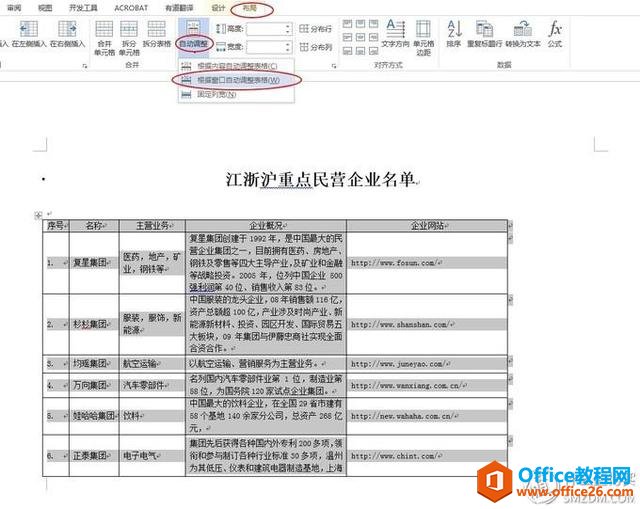Align cell text bottom center

(x=360, y=51)
